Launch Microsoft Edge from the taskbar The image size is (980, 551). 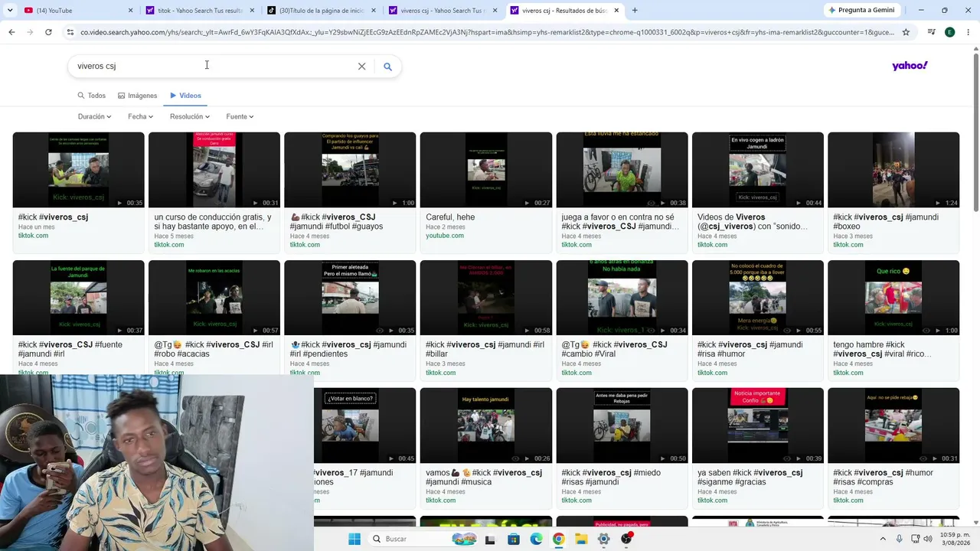(537, 539)
